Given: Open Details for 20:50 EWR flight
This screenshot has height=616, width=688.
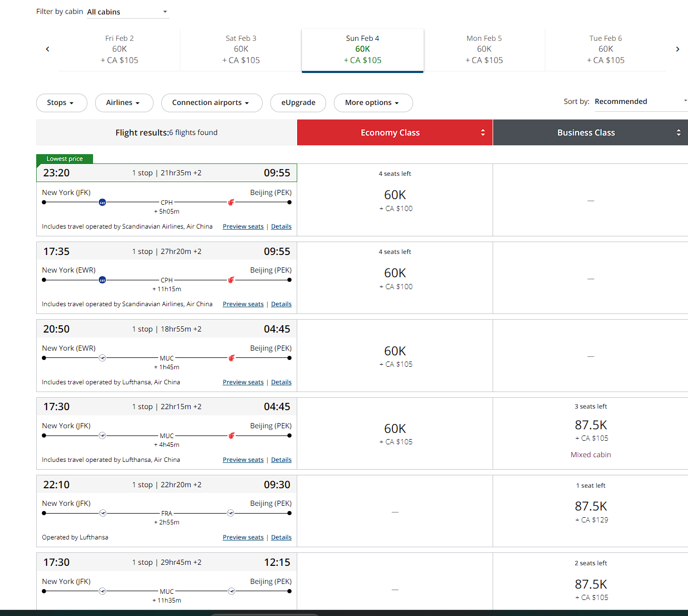Looking at the screenshot, I should [x=281, y=382].
